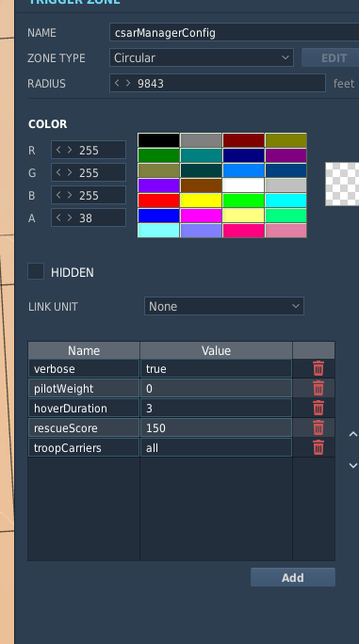Image resolution: width=359 pixels, height=644 pixels.
Task: Delete the rescueScore property row
Action: click(x=318, y=427)
